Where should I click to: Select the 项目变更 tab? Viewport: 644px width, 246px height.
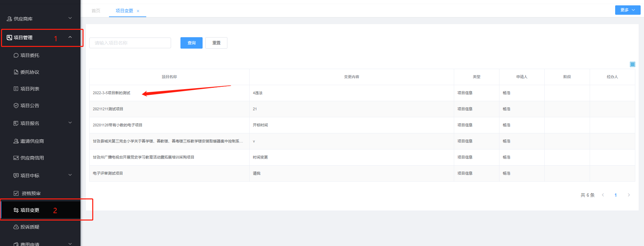(x=124, y=11)
